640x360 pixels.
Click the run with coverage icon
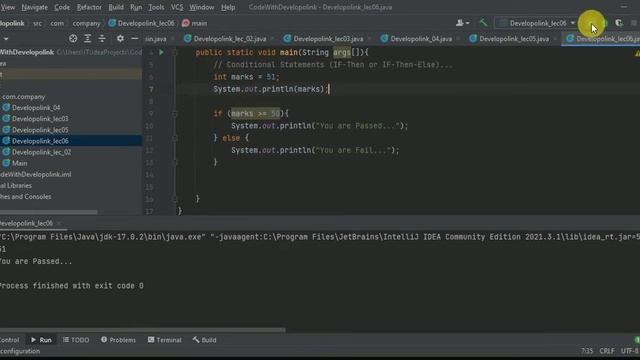pyautogui.click(x=619, y=23)
